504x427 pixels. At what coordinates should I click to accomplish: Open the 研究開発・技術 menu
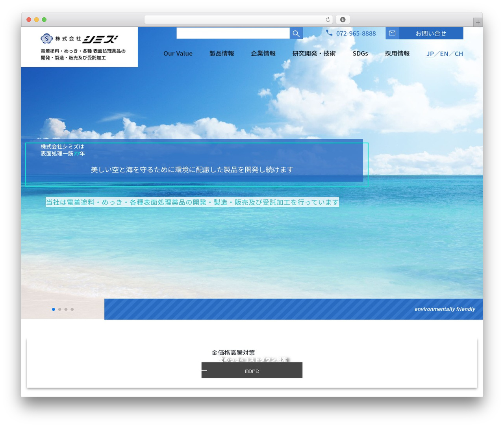point(314,54)
